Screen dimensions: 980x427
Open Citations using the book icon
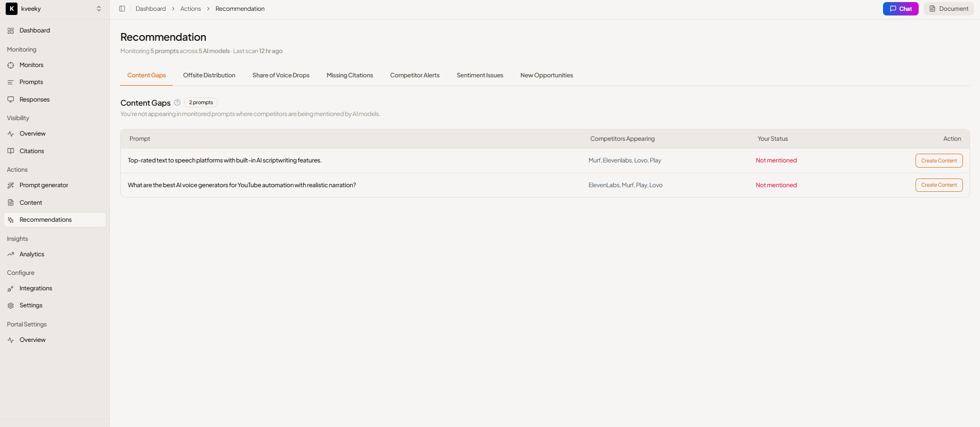[x=11, y=151]
